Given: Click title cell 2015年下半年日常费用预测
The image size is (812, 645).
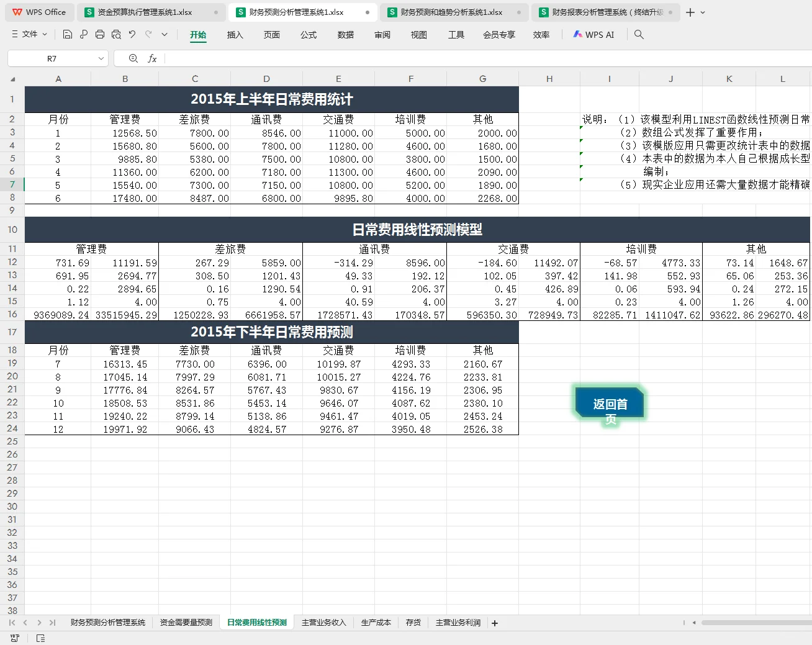Looking at the screenshot, I should (272, 332).
